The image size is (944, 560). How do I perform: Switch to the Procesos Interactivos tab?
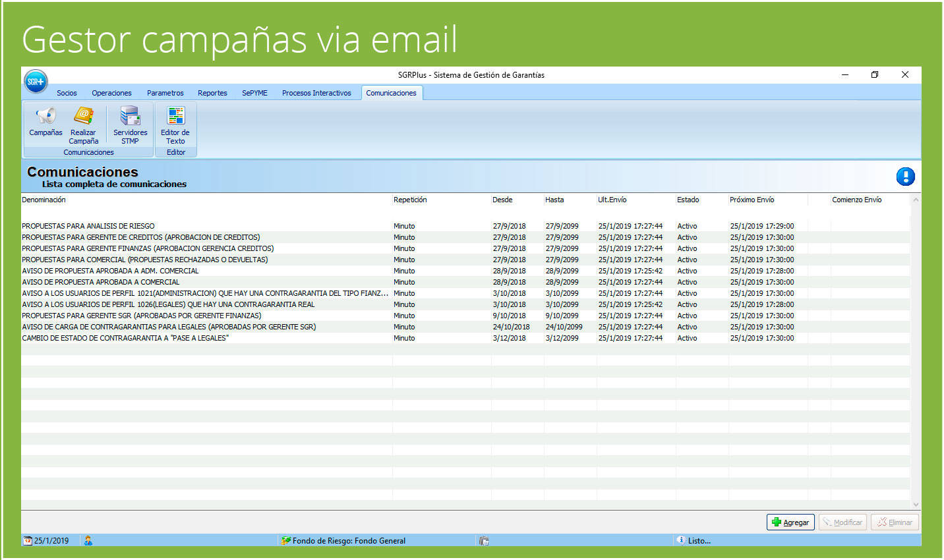[316, 92]
